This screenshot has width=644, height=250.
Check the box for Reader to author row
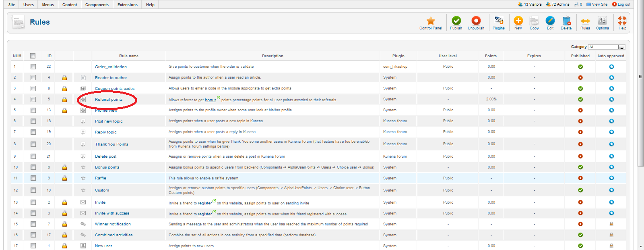(x=33, y=77)
